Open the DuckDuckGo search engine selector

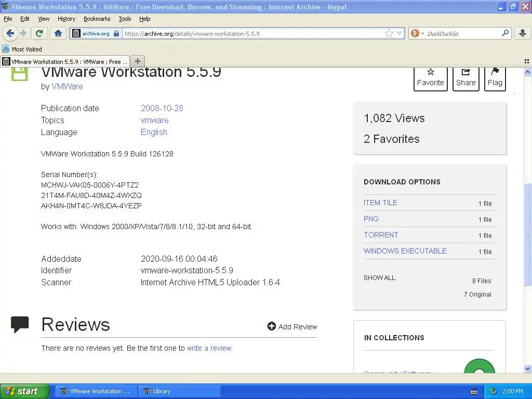417,33
